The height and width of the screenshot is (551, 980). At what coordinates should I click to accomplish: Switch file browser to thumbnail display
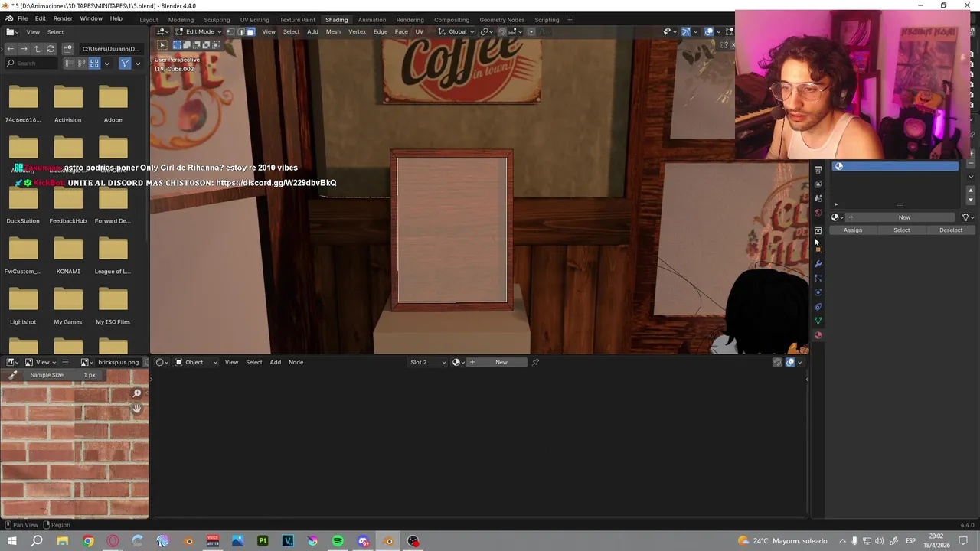[x=94, y=64]
